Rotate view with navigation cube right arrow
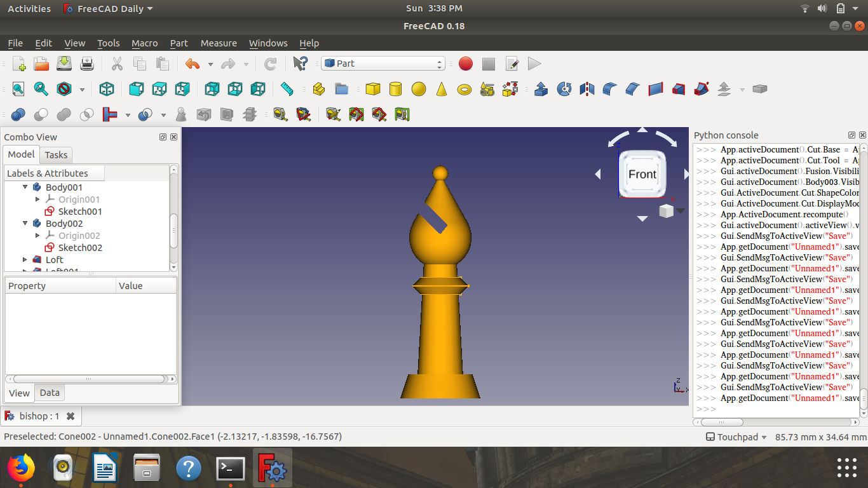 coord(686,174)
